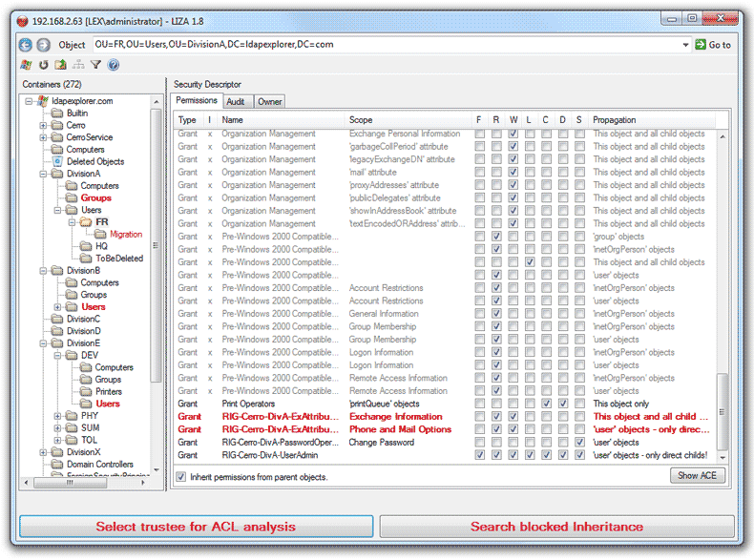754x560 pixels.
Task: Open the help question mark icon
Action: click(x=113, y=65)
